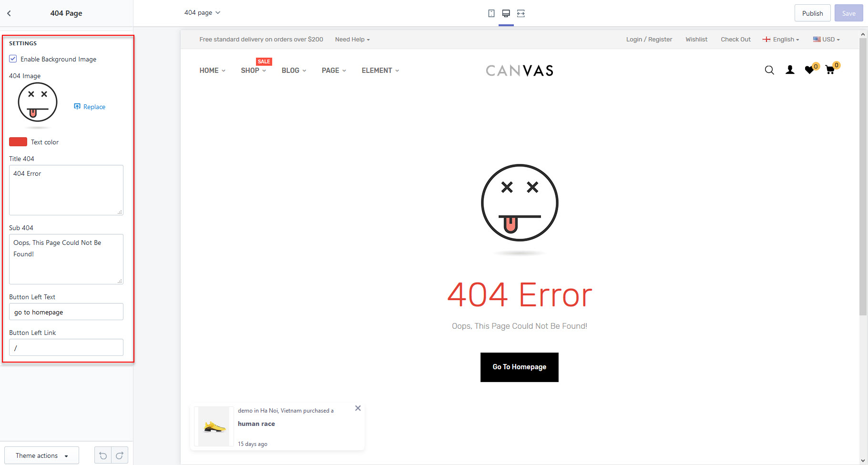The image size is (868, 465).
Task: Click the human race product thumbnail
Action: [x=214, y=426]
